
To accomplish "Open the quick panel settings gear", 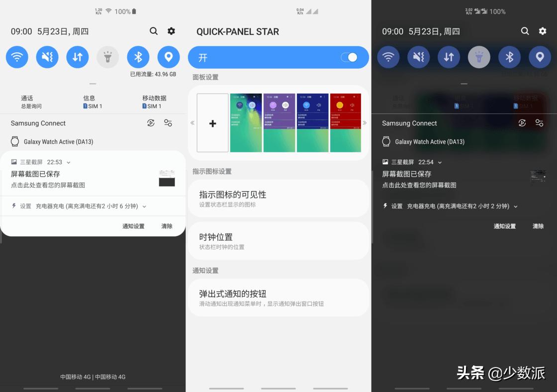I will 171,31.
